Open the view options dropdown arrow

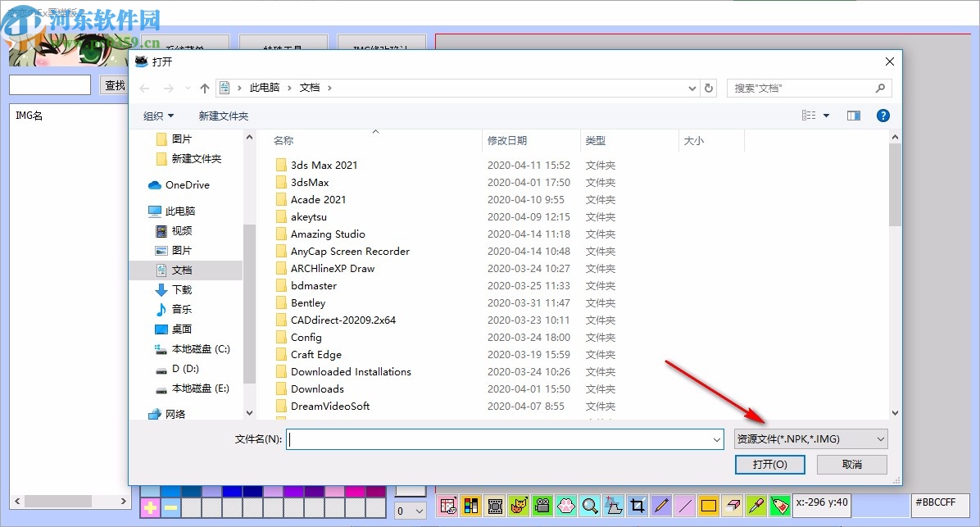(x=826, y=116)
